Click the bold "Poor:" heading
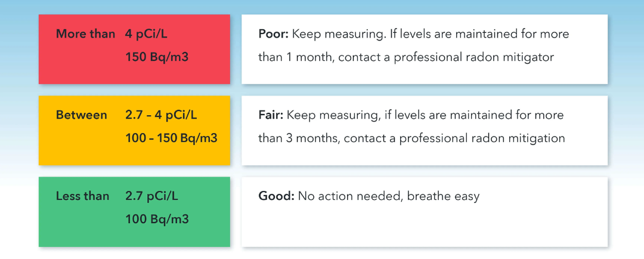Viewport: 644px width, 259px height. [274, 34]
